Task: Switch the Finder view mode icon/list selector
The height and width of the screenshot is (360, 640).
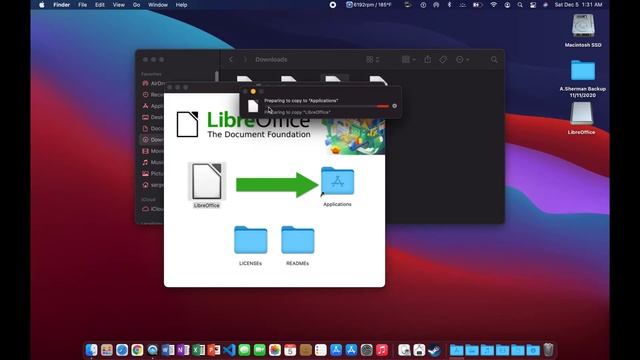Action: (373, 60)
